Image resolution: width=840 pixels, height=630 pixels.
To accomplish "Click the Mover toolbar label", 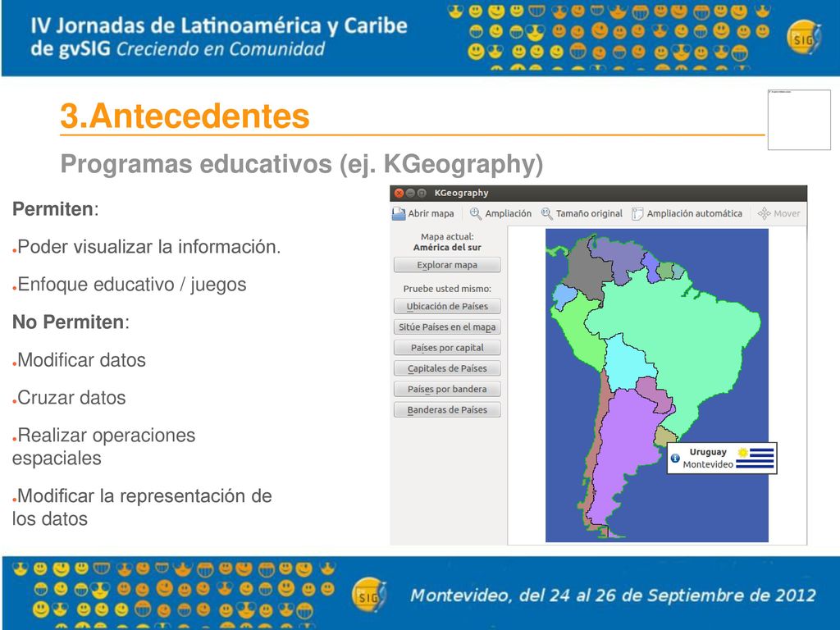I will [x=787, y=213].
